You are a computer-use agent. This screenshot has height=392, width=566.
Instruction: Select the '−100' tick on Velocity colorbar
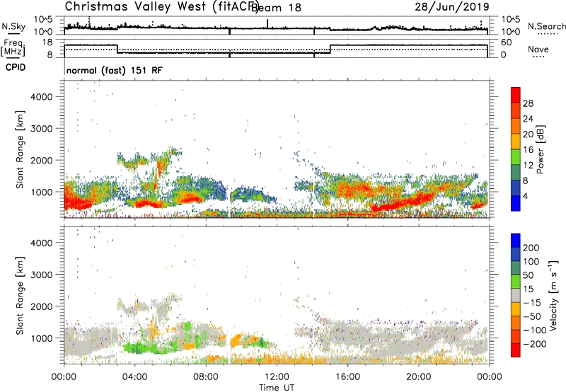[x=535, y=330]
